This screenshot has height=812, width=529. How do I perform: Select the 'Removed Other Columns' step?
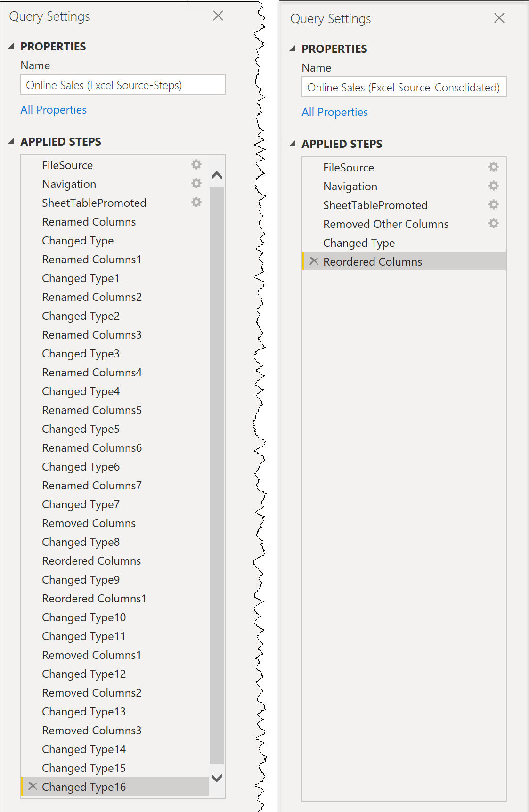(x=404, y=224)
